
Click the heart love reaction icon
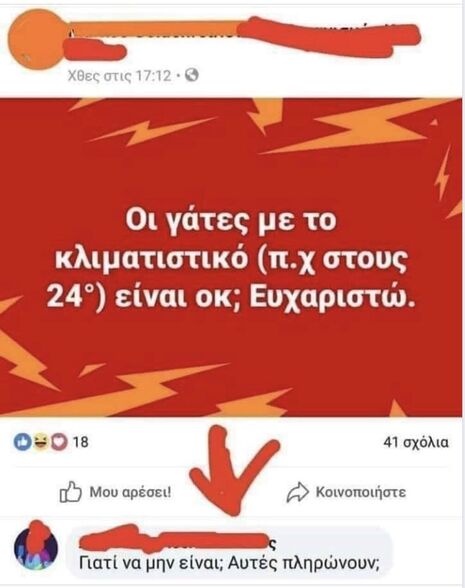(x=58, y=442)
